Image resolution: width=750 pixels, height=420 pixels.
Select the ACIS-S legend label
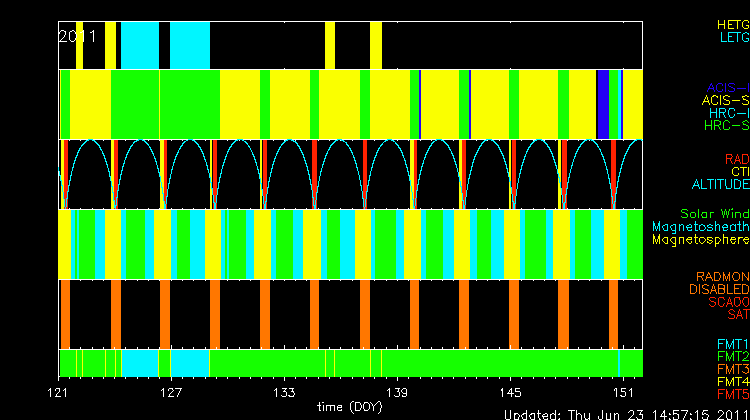tap(725, 101)
